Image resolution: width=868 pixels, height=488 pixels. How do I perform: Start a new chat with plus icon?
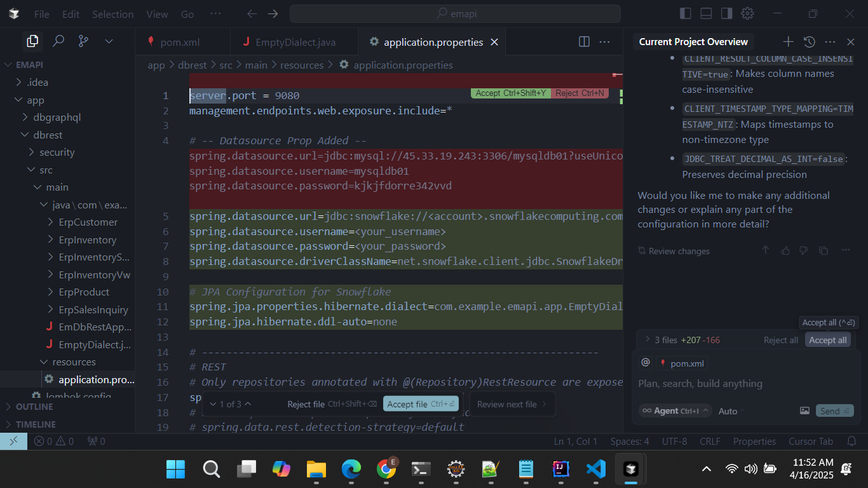788,41
